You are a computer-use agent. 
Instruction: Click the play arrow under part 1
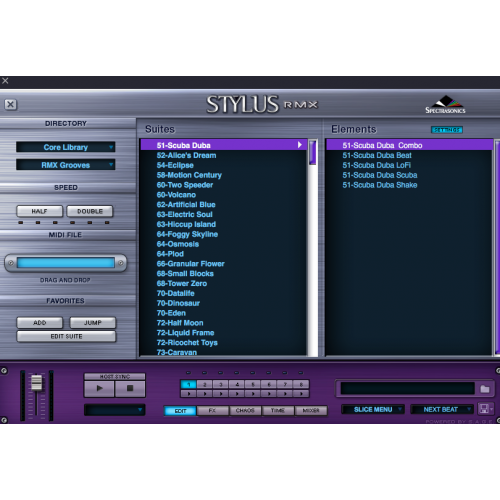189,394
